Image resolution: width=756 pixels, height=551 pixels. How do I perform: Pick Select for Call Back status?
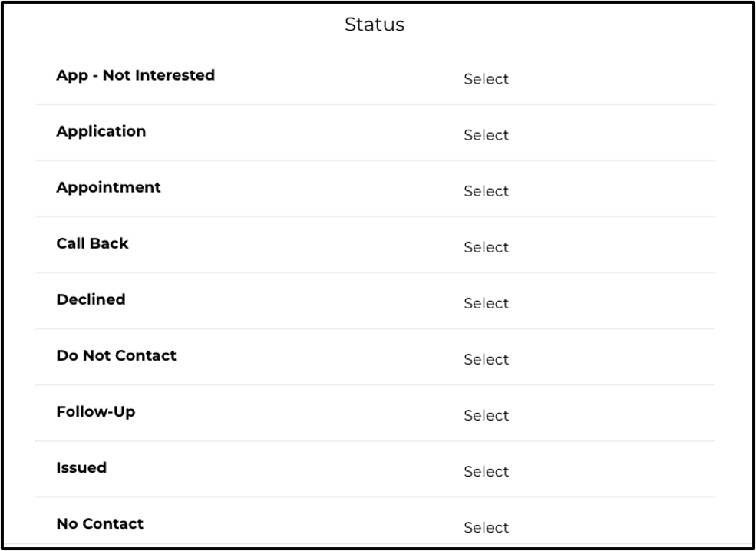click(x=486, y=247)
